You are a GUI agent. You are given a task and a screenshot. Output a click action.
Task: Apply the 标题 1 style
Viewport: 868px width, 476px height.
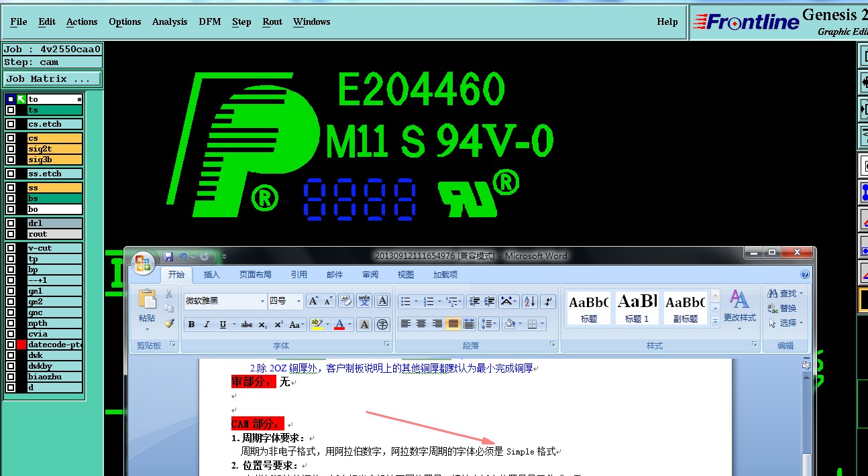637,308
